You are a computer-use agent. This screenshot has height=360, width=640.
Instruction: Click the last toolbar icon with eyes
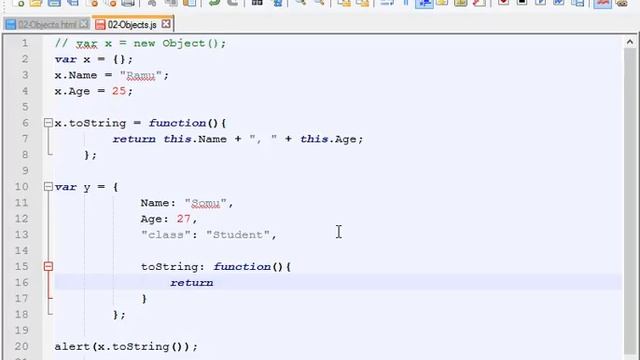coord(622,3)
